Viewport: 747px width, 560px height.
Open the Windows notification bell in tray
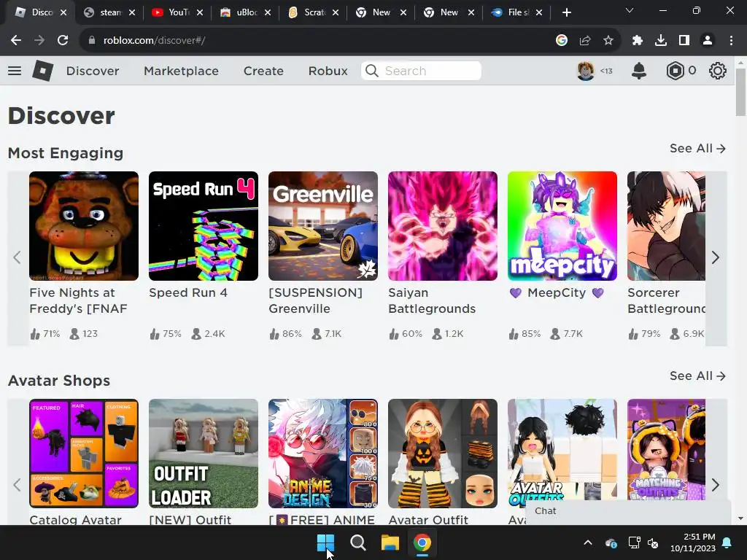point(727,542)
